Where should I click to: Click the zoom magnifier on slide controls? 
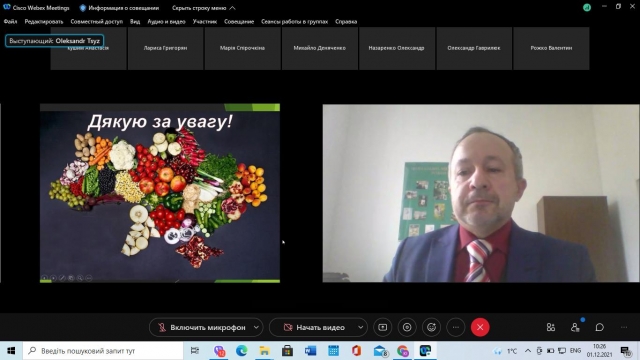click(x=80, y=278)
